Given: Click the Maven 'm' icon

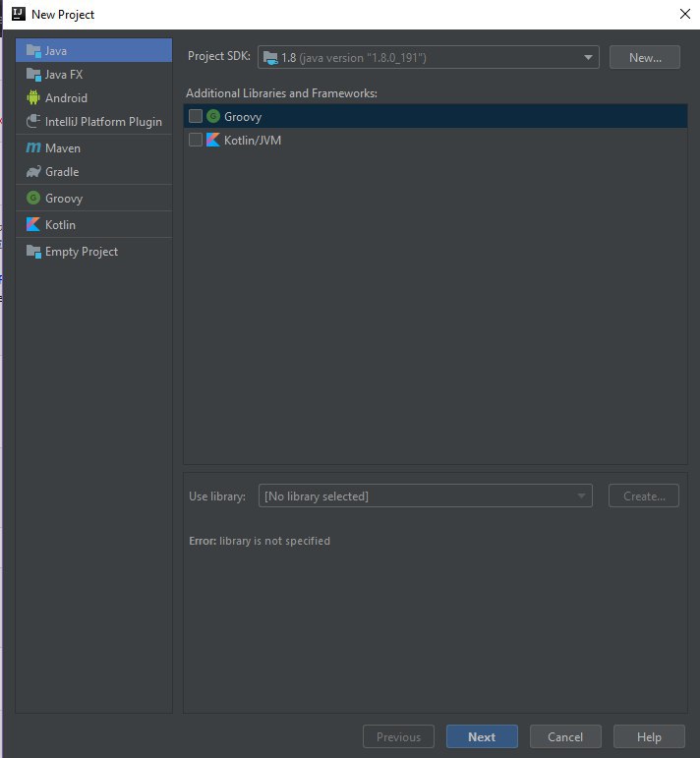Looking at the screenshot, I should point(33,147).
